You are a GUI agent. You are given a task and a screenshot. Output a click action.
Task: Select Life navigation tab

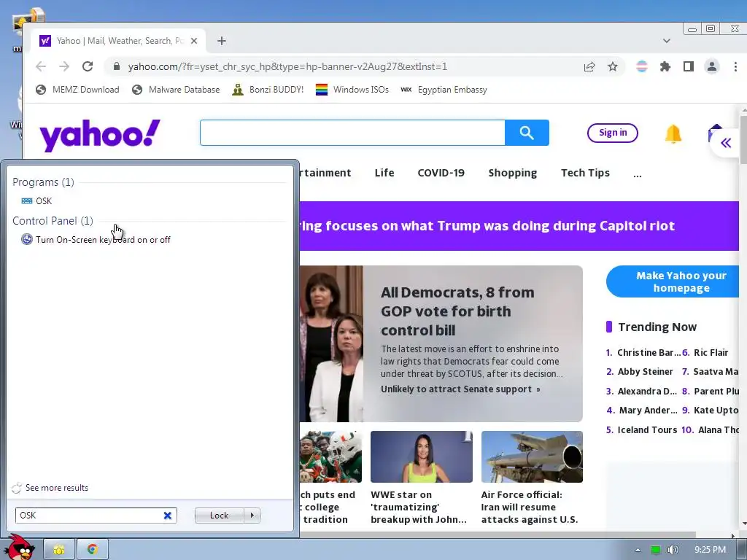coord(384,173)
